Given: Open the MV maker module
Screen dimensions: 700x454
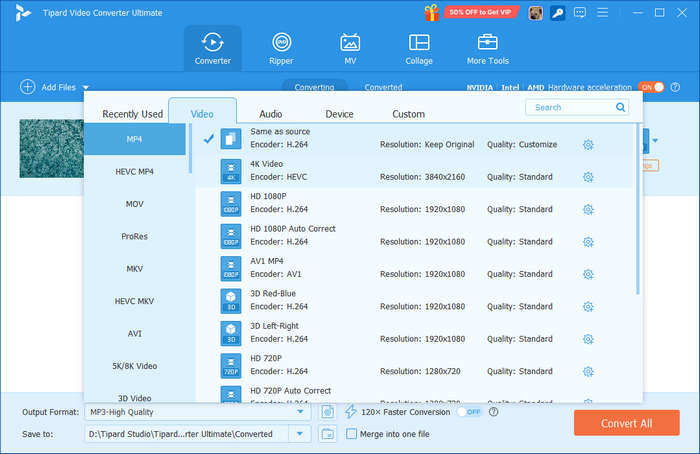Looking at the screenshot, I should (x=350, y=48).
